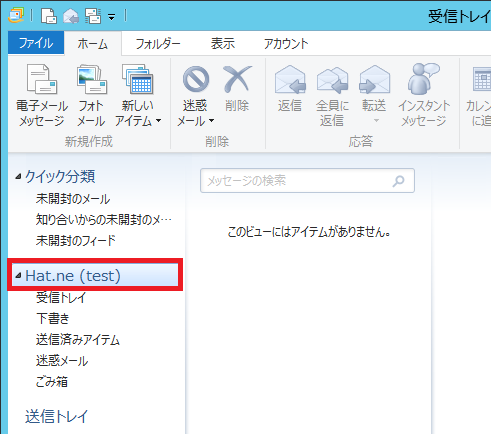
Task: Click the インスタント メッセージ icon
Action: pyautogui.click(x=423, y=79)
